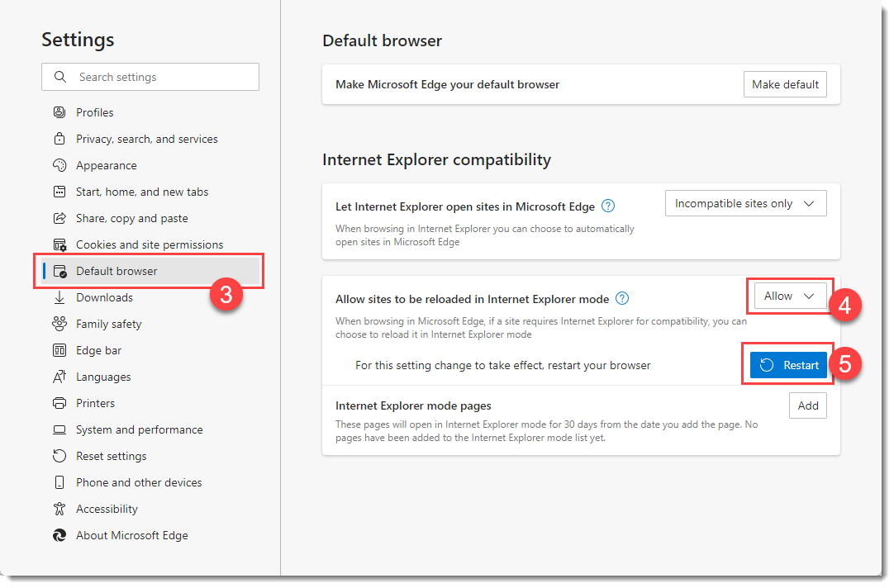Click the Share, copy and paste icon
The width and height of the screenshot is (894, 588).
(59, 218)
